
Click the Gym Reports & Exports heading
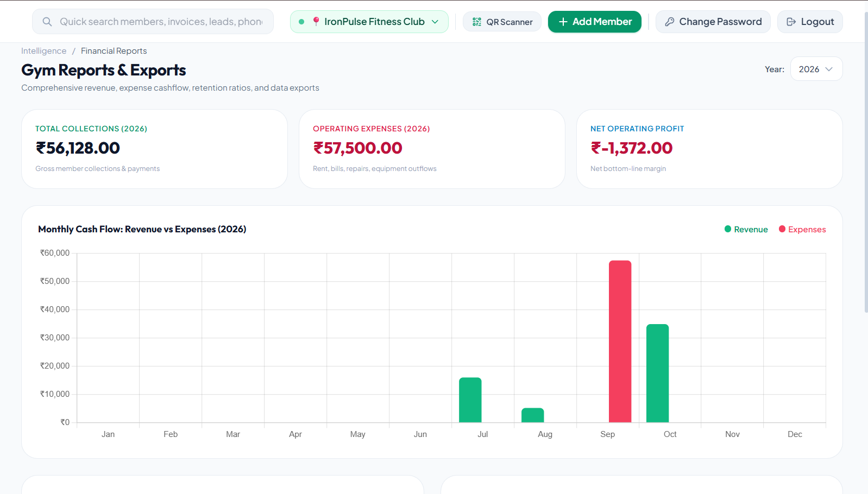tap(104, 70)
